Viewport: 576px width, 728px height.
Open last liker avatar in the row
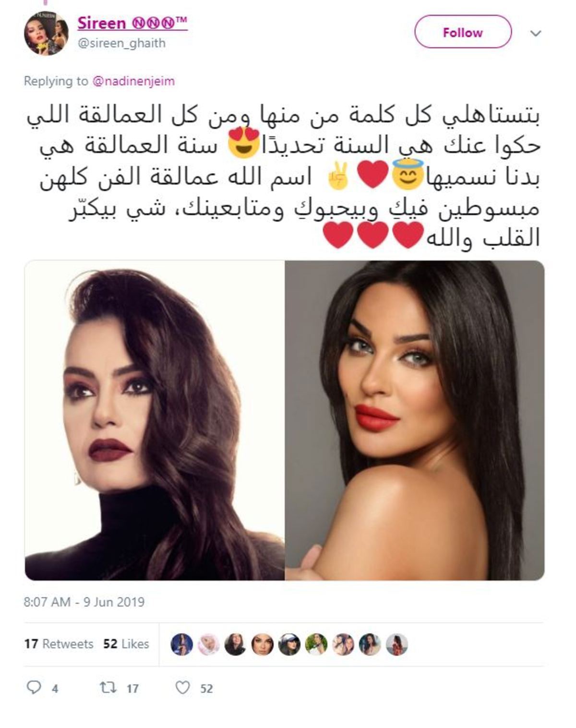(397, 644)
